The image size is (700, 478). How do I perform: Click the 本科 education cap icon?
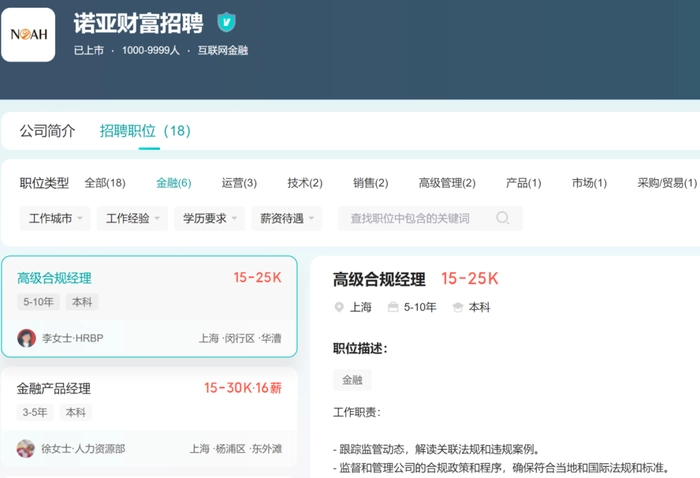[458, 308]
